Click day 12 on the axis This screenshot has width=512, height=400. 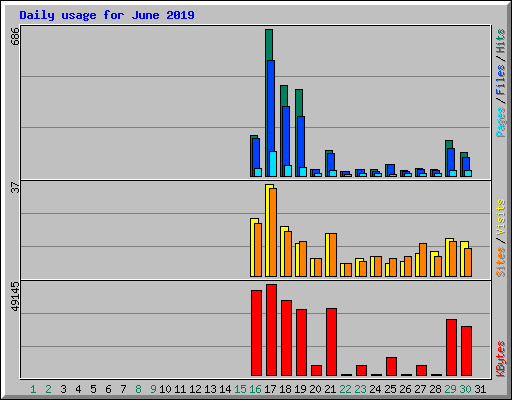[195, 389]
